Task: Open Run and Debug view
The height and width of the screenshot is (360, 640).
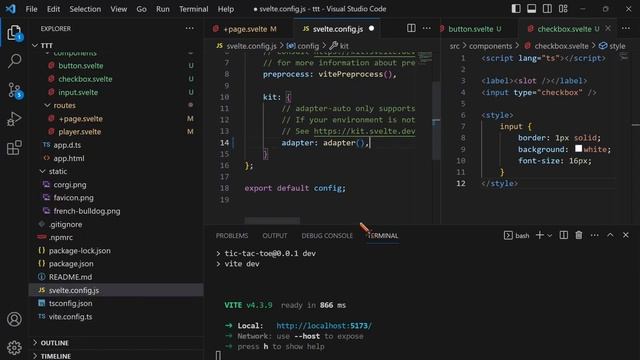Action: (x=14, y=119)
